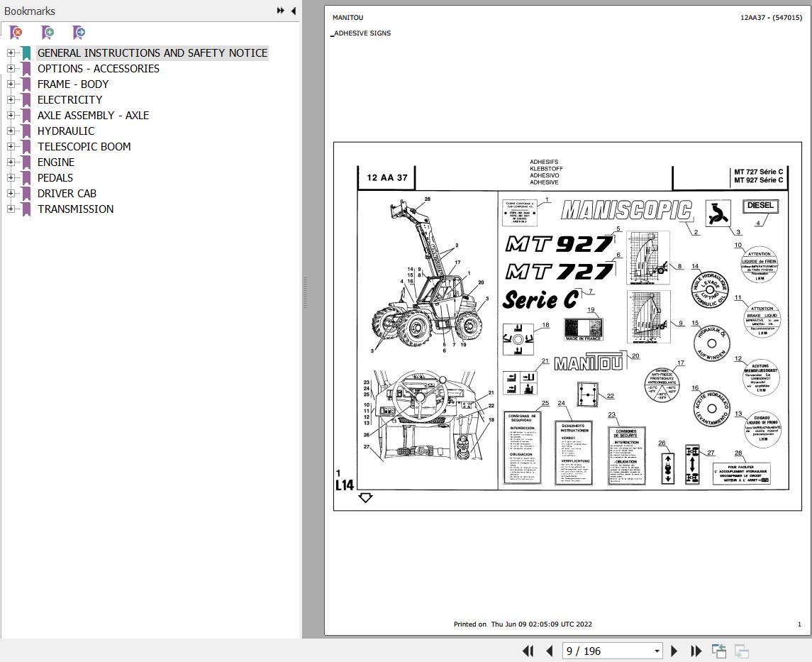The width and height of the screenshot is (812, 662).
Task: Expand the HYDRAULIC bookmark node
Action: (x=11, y=131)
